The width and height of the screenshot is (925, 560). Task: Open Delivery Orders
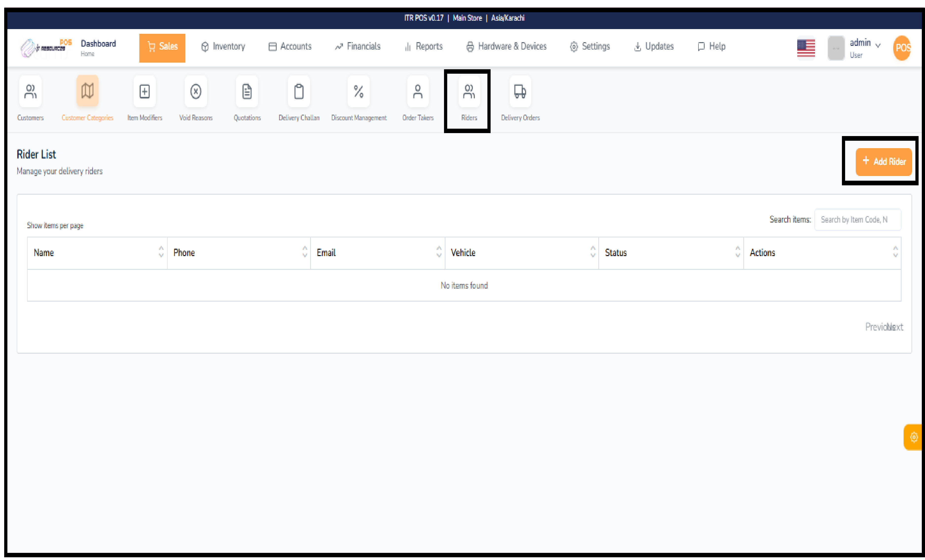pos(520,98)
